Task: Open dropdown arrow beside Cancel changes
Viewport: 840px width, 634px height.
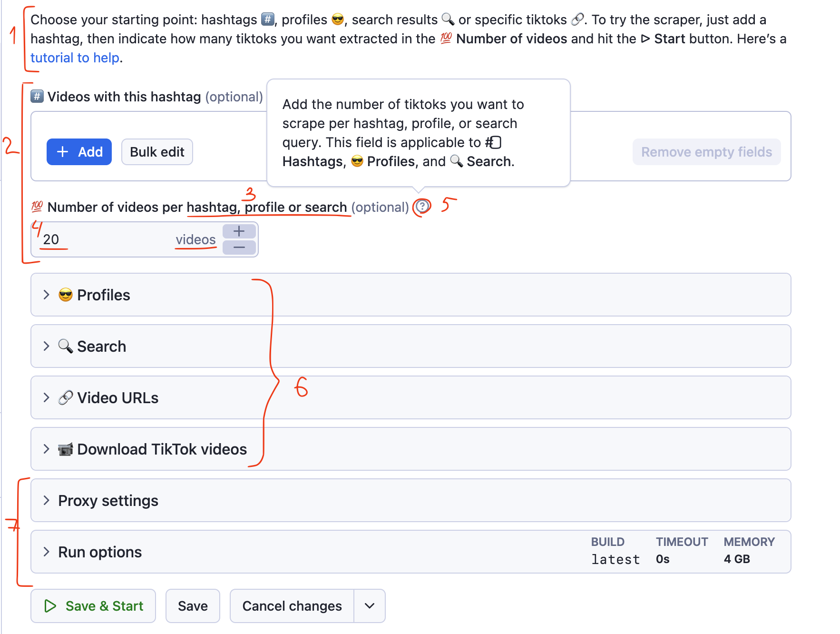Action: click(x=370, y=606)
